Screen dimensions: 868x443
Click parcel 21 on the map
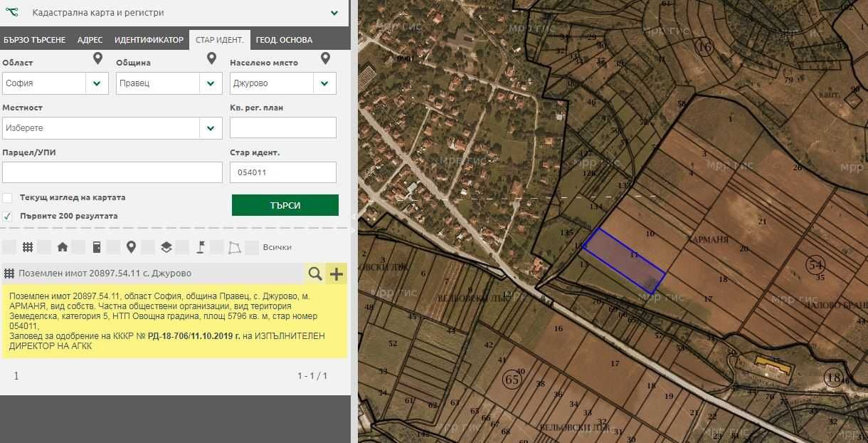point(763,221)
